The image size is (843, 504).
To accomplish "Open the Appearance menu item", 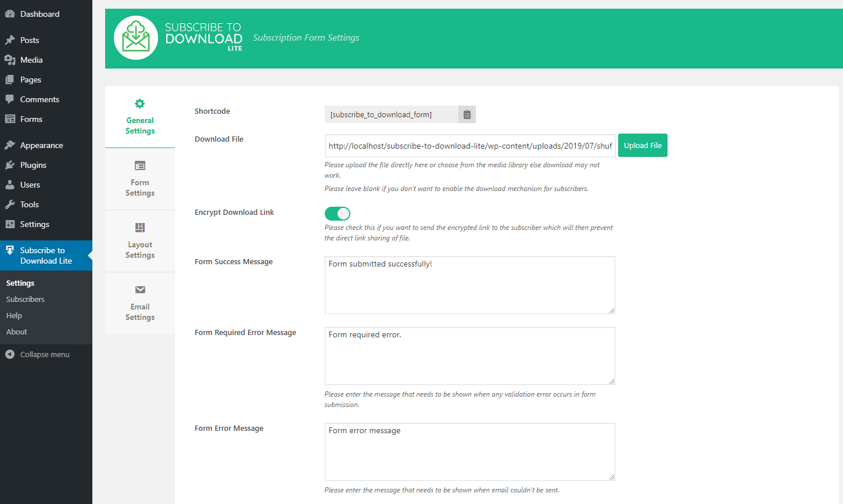I will pyautogui.click(x=46, y=145).
